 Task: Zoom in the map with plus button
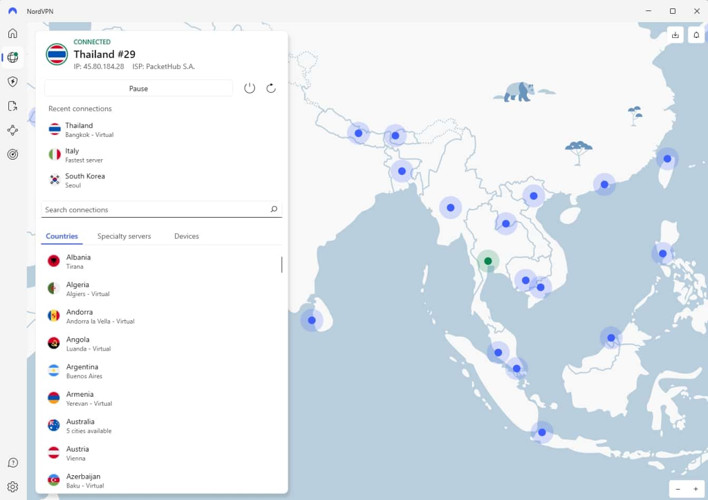coord(696,489)
